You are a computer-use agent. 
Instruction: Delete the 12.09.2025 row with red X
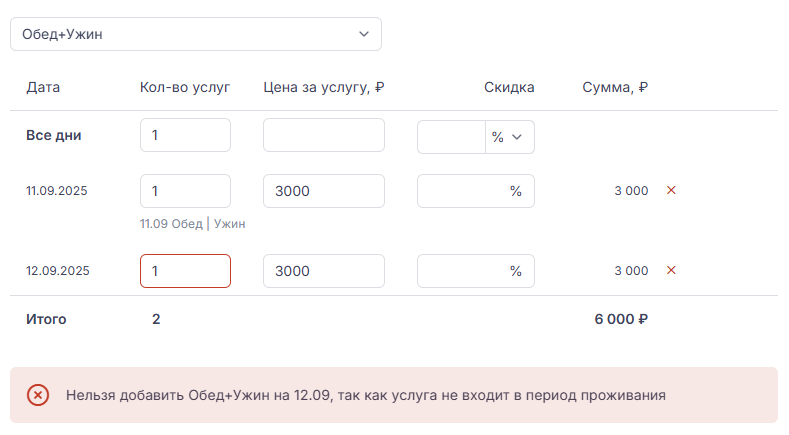coord(671,270)
